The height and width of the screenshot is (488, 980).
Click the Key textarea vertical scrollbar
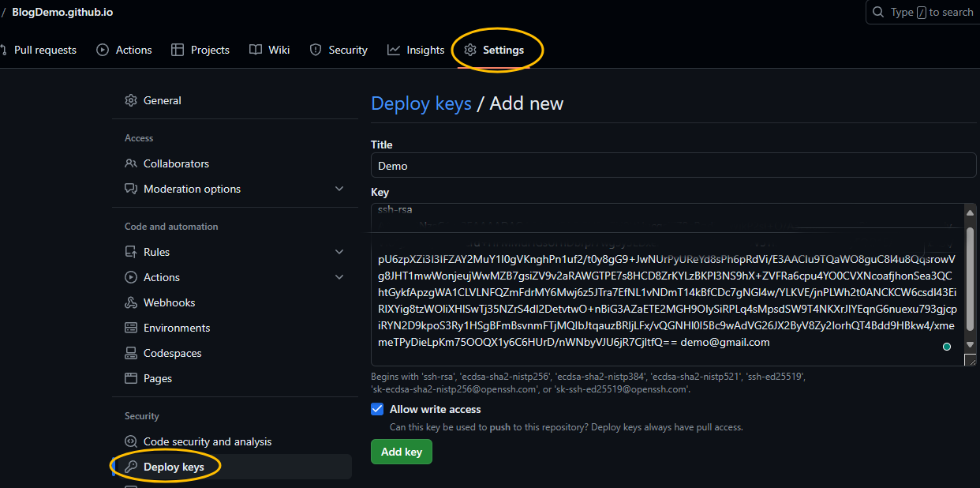[x=971, y=284]
